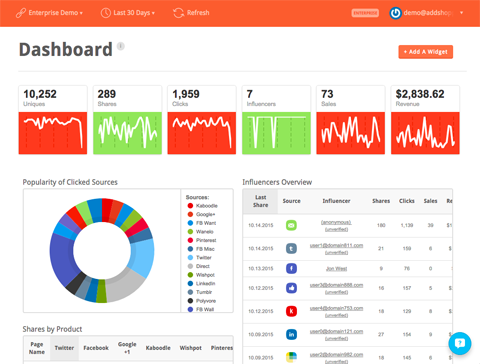
Task: Open user1@domain811.com influencer link
Action: (336, 245)
